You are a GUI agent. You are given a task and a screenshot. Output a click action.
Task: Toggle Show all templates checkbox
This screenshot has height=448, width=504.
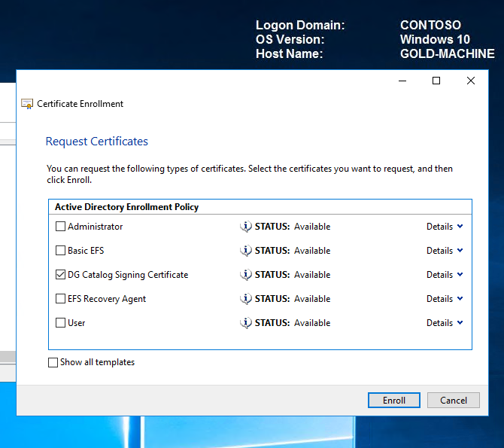click(x=53, y=362)
